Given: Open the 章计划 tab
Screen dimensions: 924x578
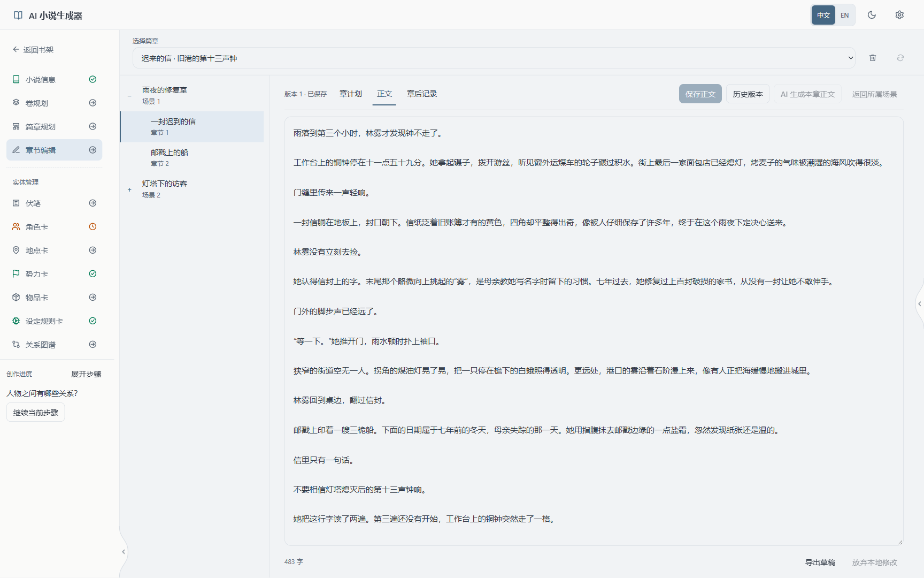Looking at the screenshot, I should tap(351, 94).
